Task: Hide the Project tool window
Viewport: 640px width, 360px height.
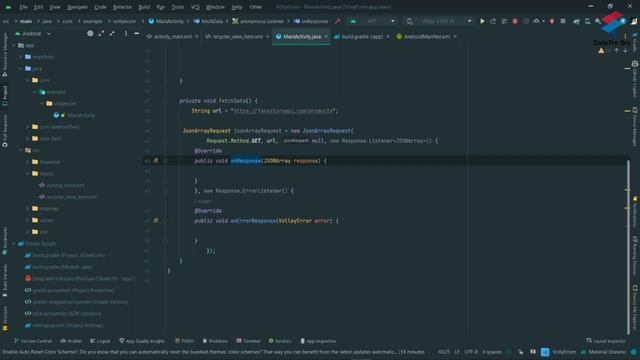Action: coord(137,33)
